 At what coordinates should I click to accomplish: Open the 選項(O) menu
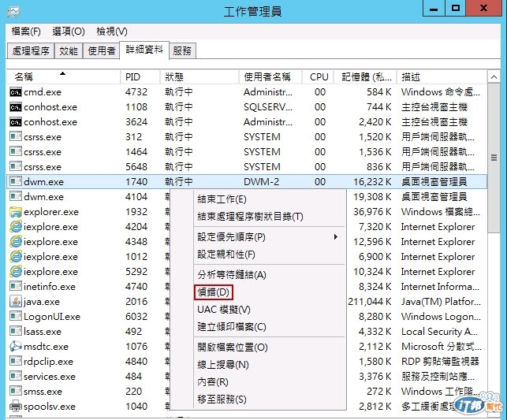69,32
